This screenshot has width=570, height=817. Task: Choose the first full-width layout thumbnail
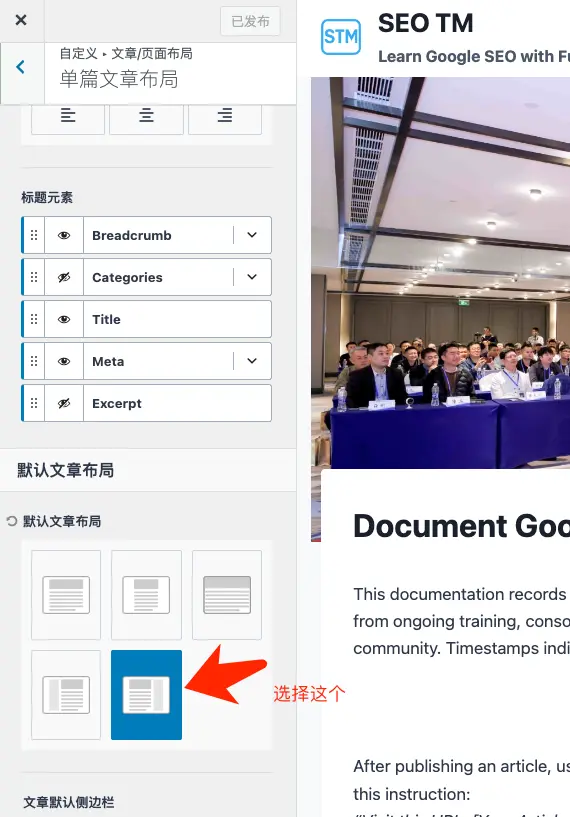tap(66, 595)
